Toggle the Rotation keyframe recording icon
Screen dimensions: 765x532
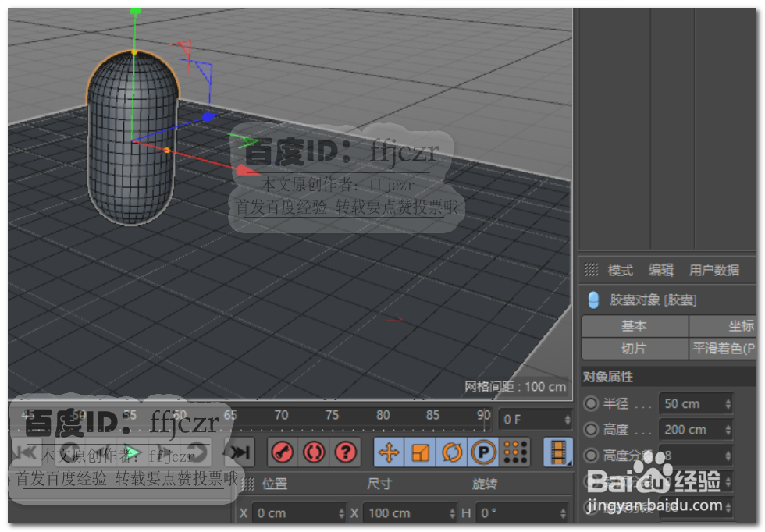click(452, 452)
